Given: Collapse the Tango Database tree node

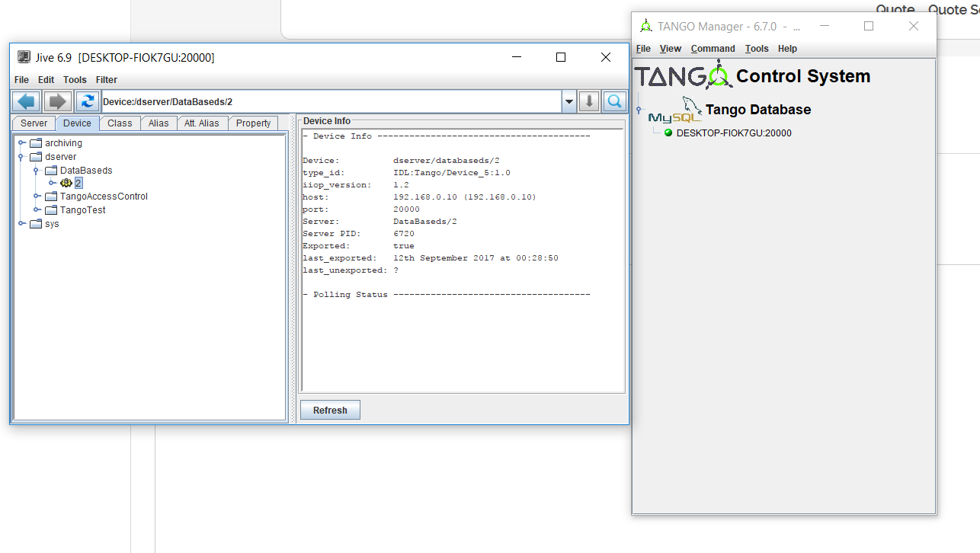Looking at the screenshot, I should pyautogui.click(x=639, y=110).
